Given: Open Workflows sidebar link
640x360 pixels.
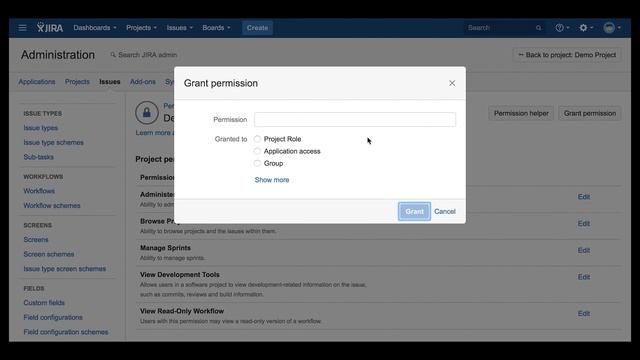Looking at the screenshot, I should (x=39, y=191).
